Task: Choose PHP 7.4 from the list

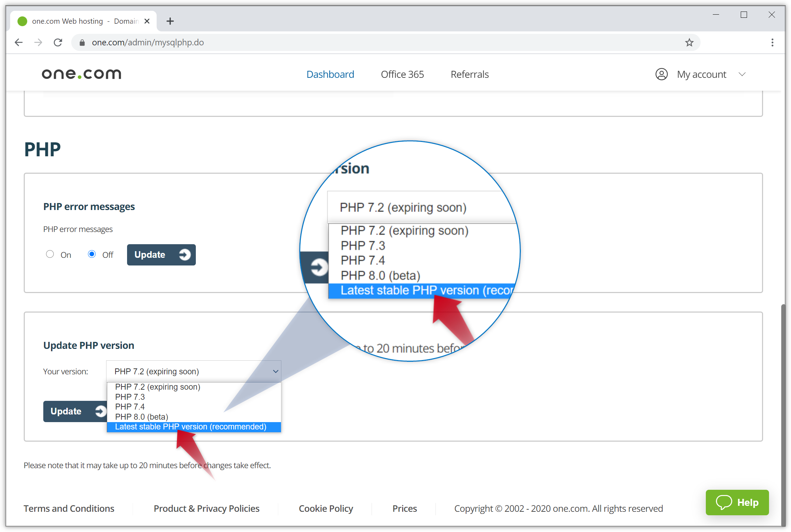Action: pos(194,407)
